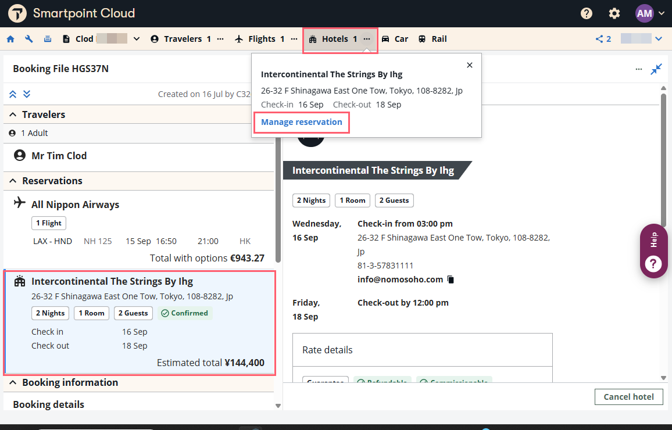
Task: Expand all sections double-down chevron
Action: point(27,94)
